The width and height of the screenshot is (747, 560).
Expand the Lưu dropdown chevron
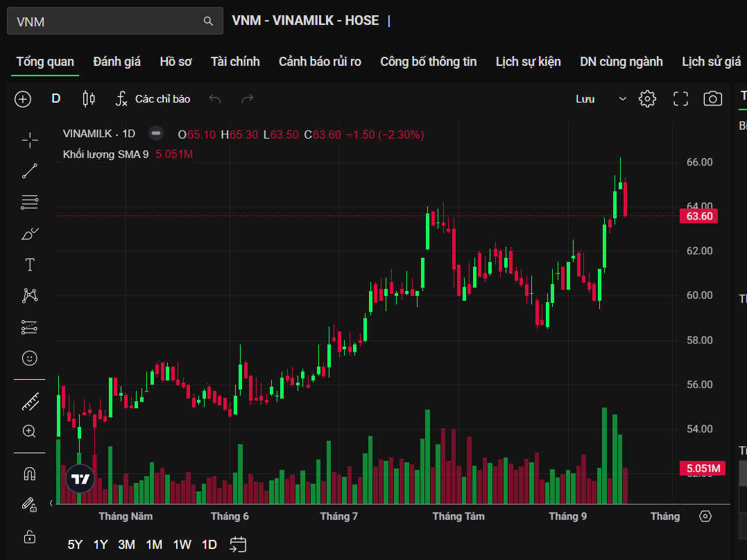tap(622, 99)
